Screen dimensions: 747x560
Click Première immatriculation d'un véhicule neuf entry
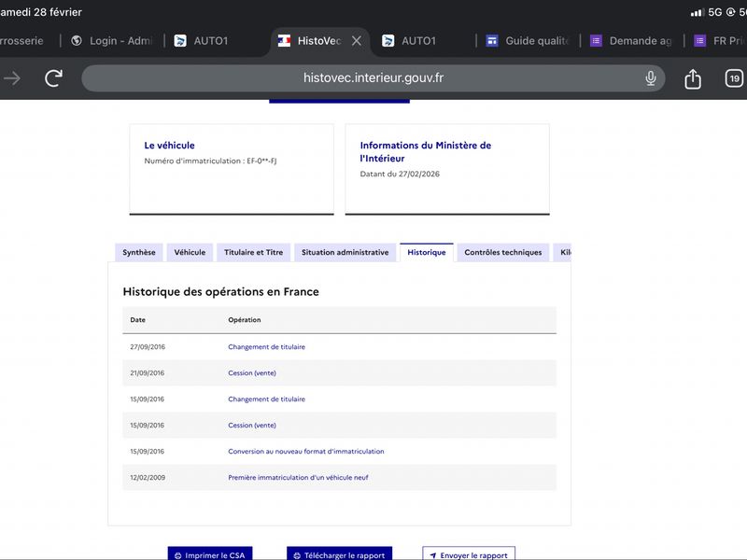click(x=298, y=478)
